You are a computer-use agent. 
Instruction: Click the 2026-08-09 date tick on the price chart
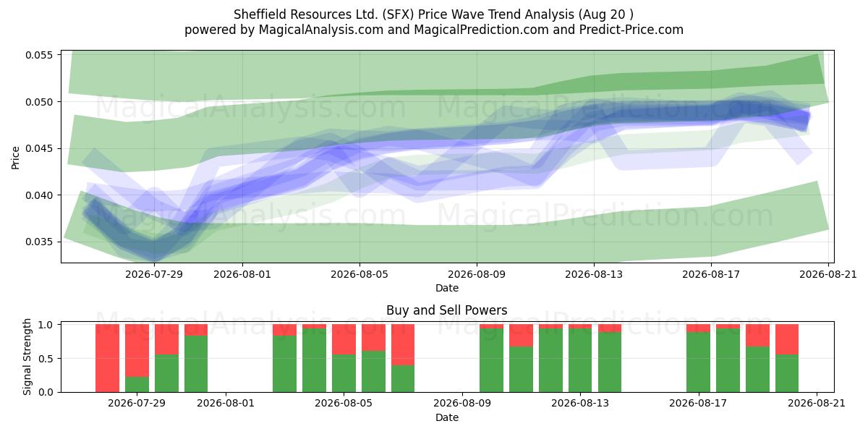point(477,274)
